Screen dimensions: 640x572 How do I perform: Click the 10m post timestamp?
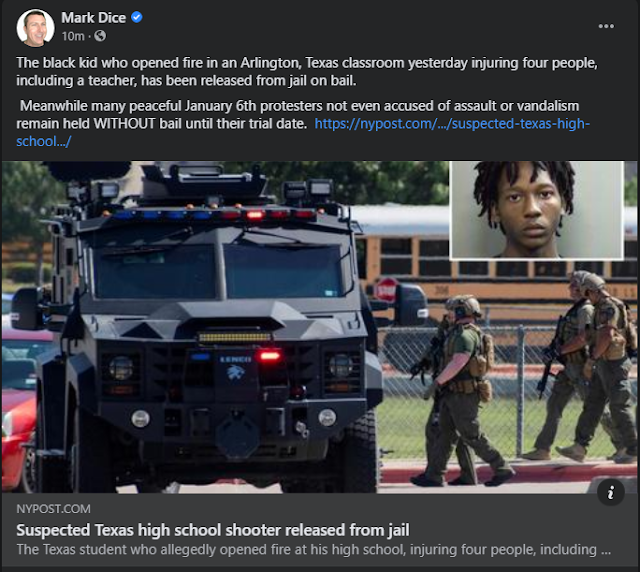tap(73, 36)
